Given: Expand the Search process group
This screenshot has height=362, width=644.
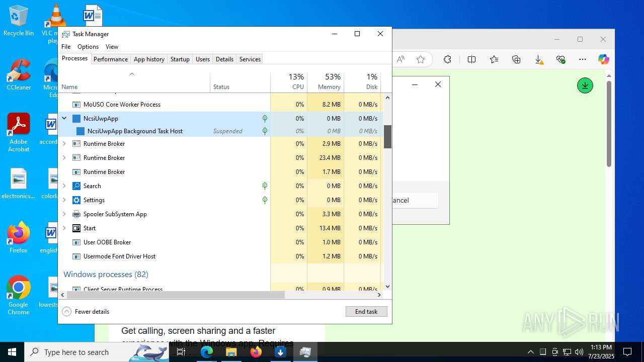Looking at the screenshot, I should point(64,186).
